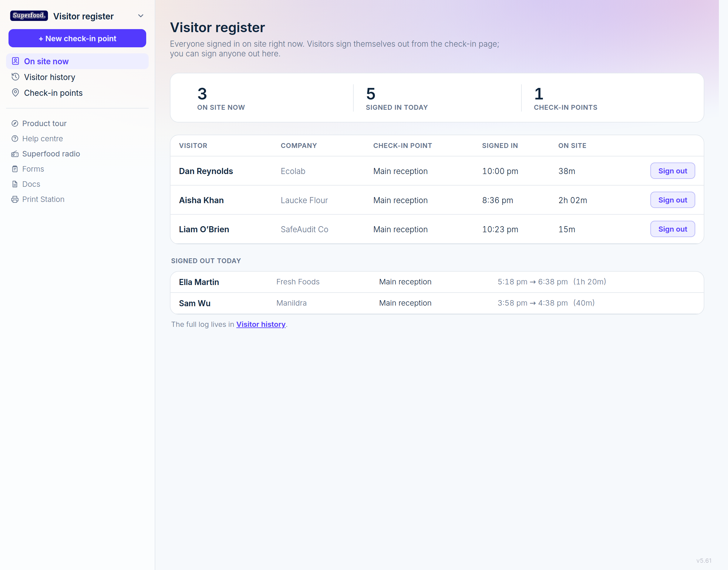Viewport: 728px width, 570px height.
Task: Click the Check-in points pin icon
Action: click(x=15, y=92)
